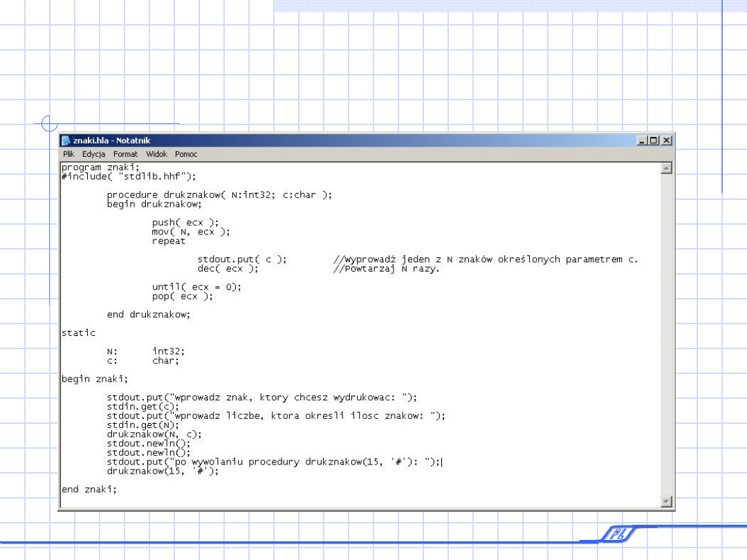Click the scrollbar down arrow

pos(666,501)
